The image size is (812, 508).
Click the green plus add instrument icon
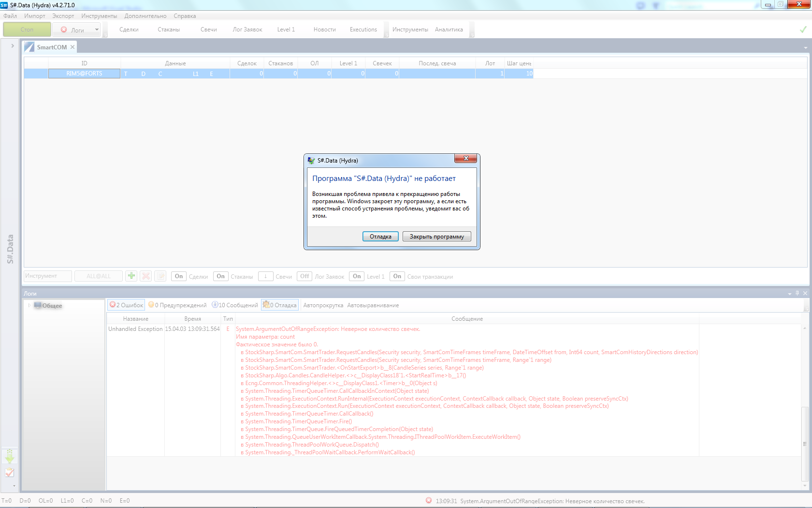click(x=131, y=276)
